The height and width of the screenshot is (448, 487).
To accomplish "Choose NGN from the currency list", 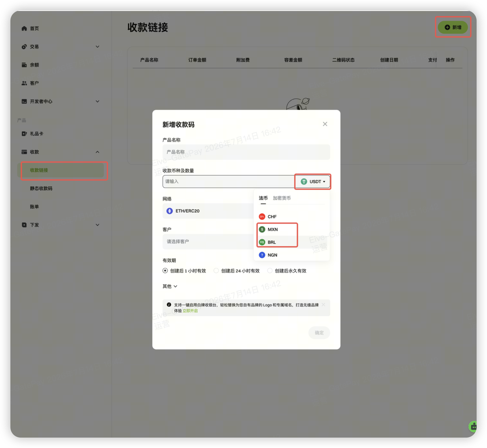I will click(x=292, y=255).
